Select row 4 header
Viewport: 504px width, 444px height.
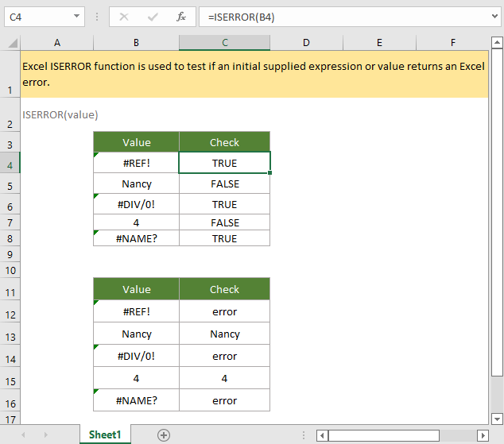pyautogui.click(x=10, y=163)
